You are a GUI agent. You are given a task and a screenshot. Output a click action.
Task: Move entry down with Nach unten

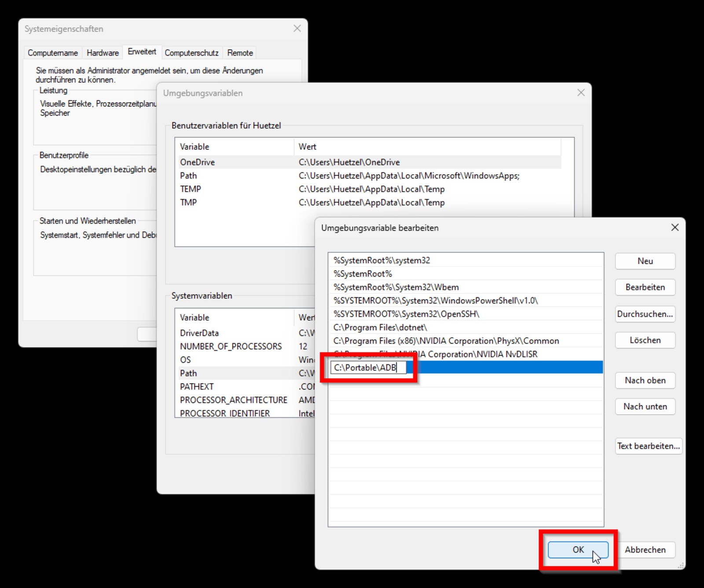tap(645, 406)
